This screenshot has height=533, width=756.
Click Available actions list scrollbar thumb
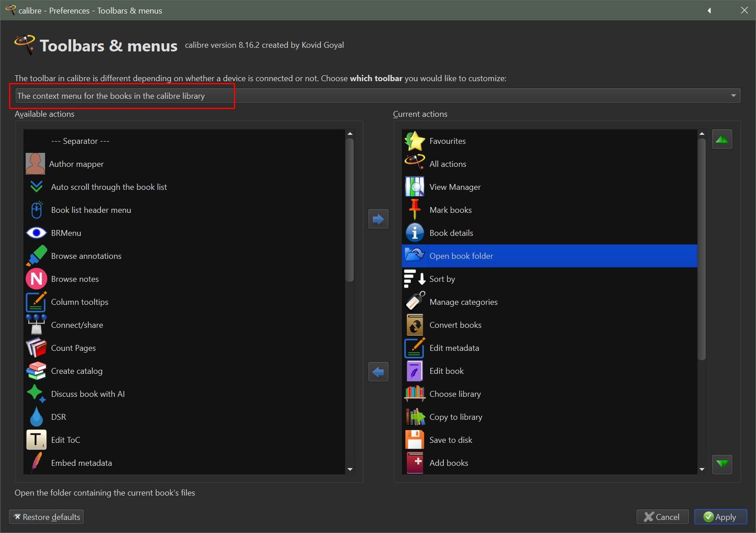(x=350, y=210)
